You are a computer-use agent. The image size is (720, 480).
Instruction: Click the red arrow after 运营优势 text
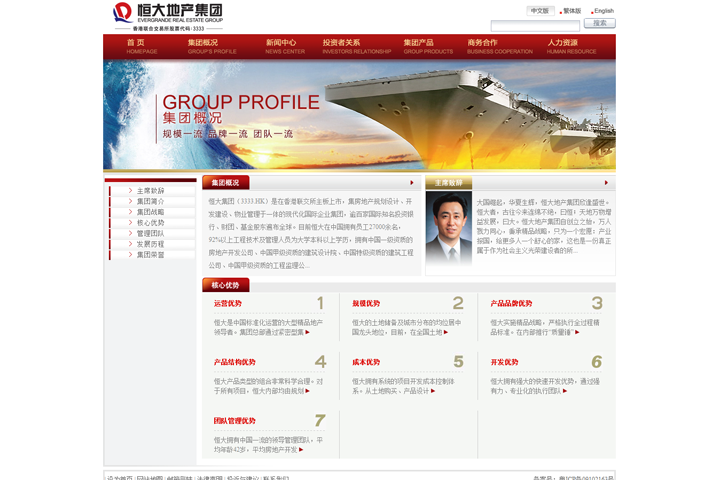[x=308, y=333]
